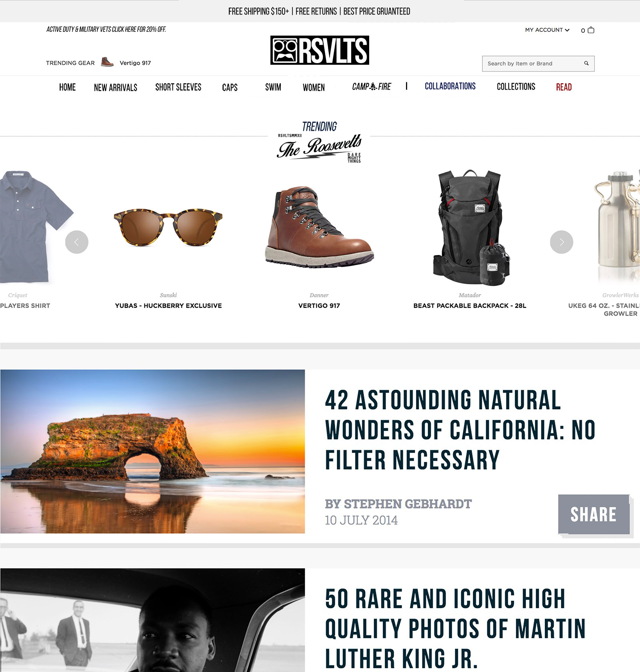Open the Martin Luther King Jr. article title
The height and width of the screenshot is (672, 640).
coord(455,628)
